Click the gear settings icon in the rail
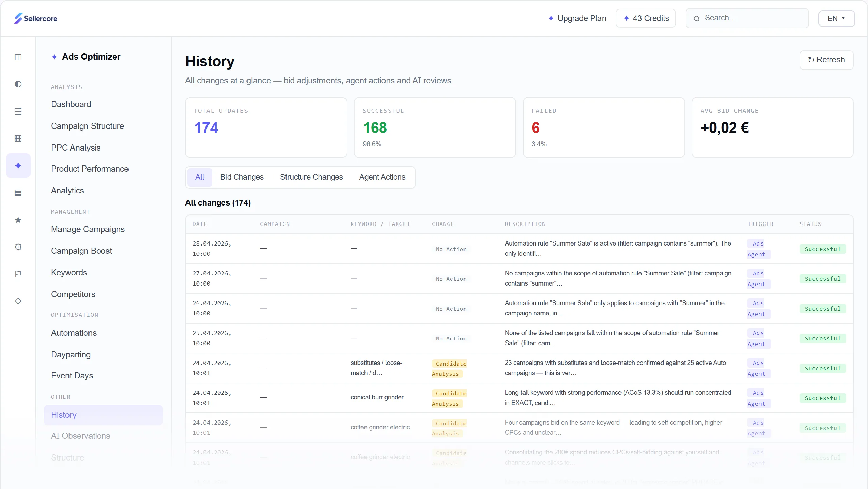The width and height of the screenshot is (868, 489). pos(18,247)
